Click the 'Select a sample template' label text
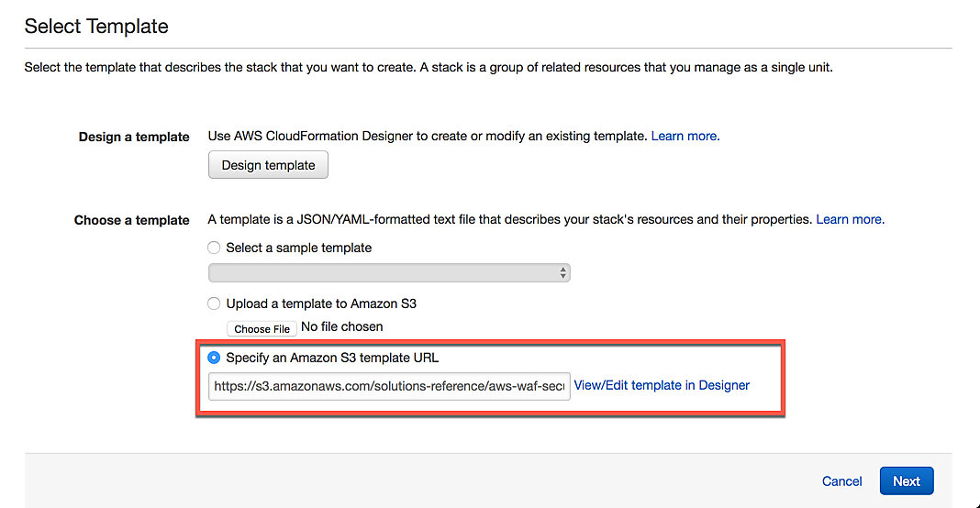980x508 pixels. pyautogui.click(x=298, y=248)
